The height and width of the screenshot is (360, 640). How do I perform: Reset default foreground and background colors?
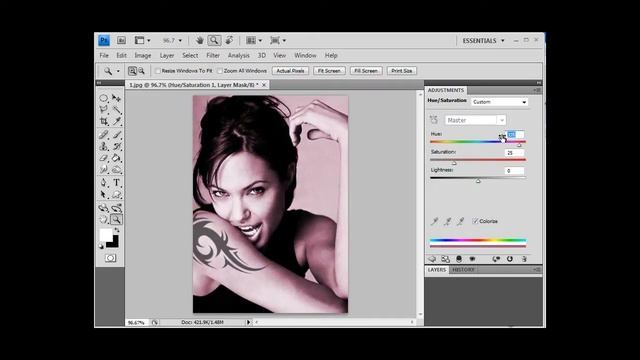click(x=102, y=246)
